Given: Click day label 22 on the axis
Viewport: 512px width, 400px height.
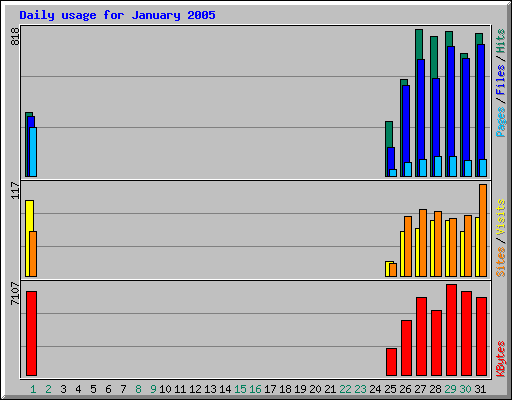Looking at the screenshot, I should (345, 389).
